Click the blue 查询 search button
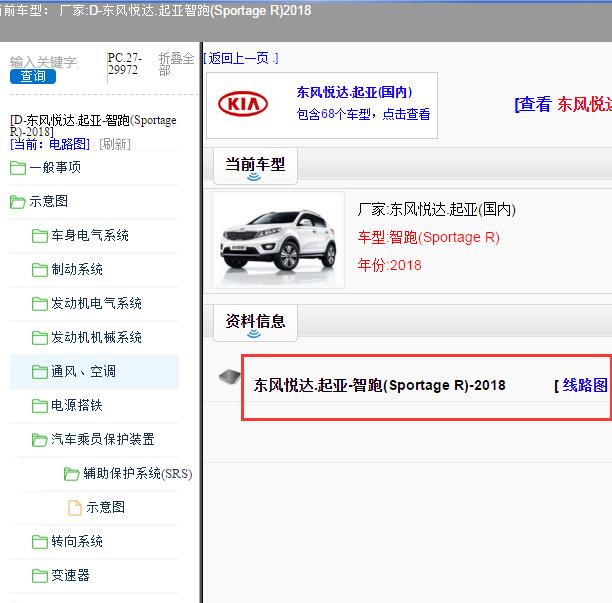This screenshot has height=603, width=612. coord(33,76)
